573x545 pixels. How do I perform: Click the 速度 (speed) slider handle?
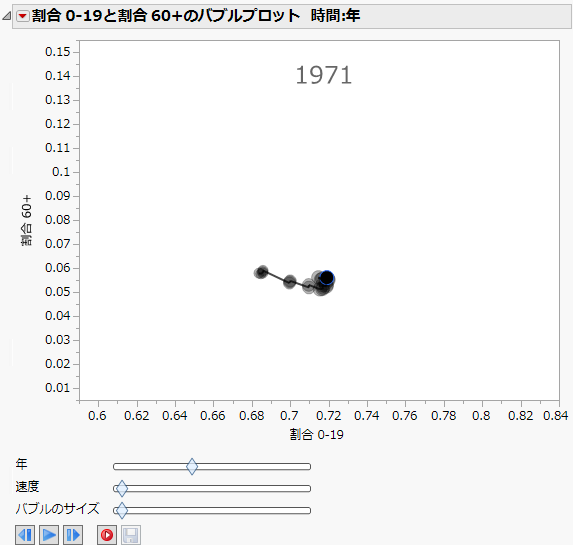click(122, 488)
